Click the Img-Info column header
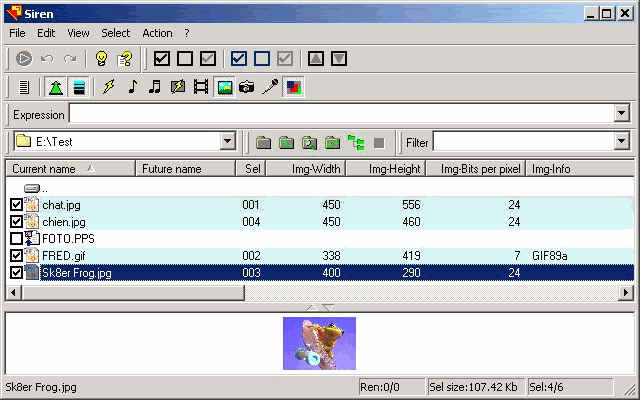The image size is (640, 400). pos(580,169)
